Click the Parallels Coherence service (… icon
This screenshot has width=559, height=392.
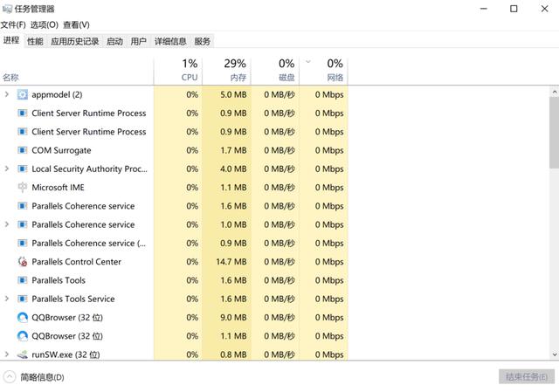point(22,243)
